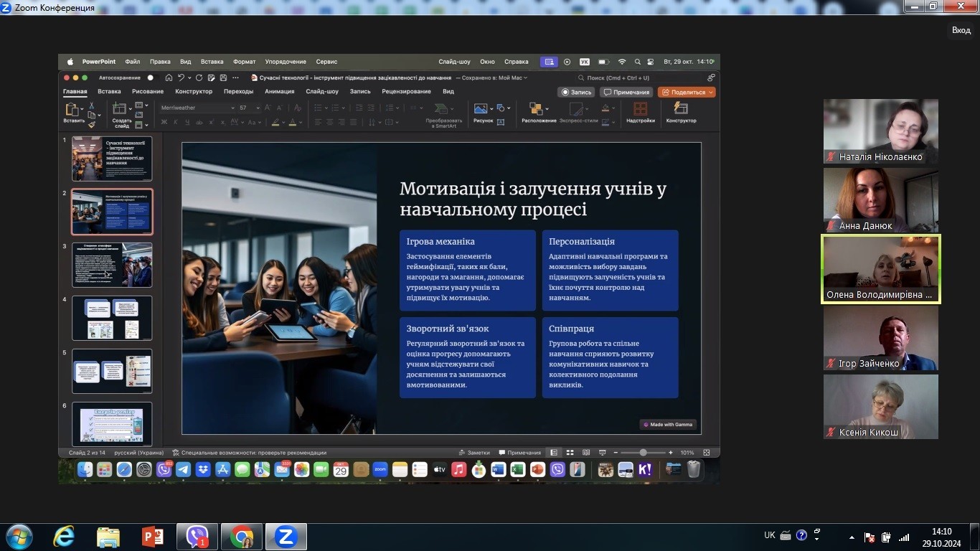The height and width of the screenshot is (551, 980).
Task: Open the Music app icon in Dock
Action: click(459, 469)
